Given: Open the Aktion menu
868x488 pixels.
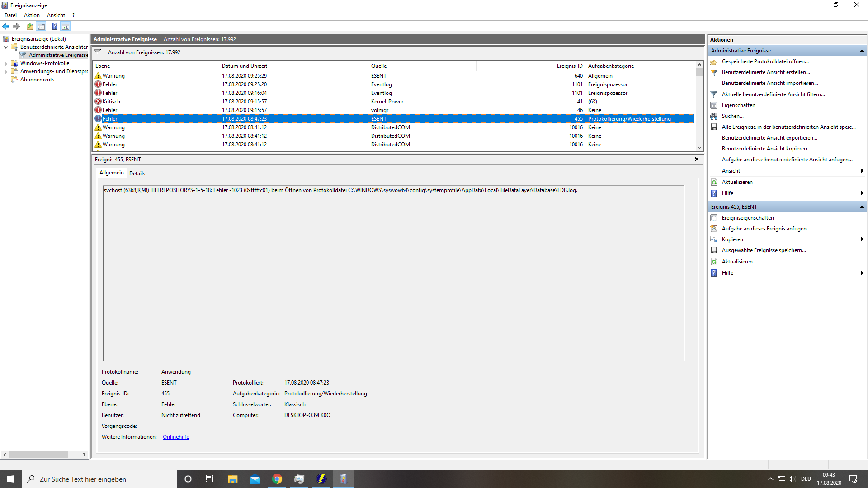Looking at the screenshot, I should pyautogui.click(x=32, y=15).
